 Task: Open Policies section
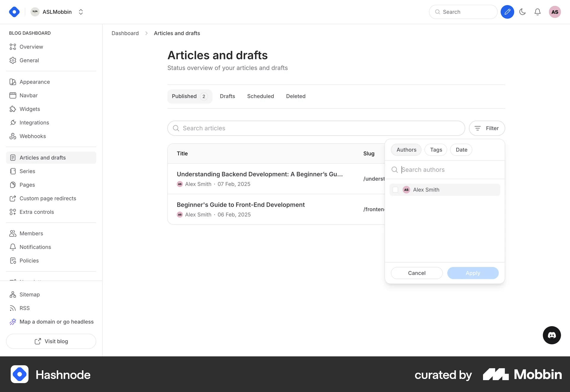tap(51, 260)
